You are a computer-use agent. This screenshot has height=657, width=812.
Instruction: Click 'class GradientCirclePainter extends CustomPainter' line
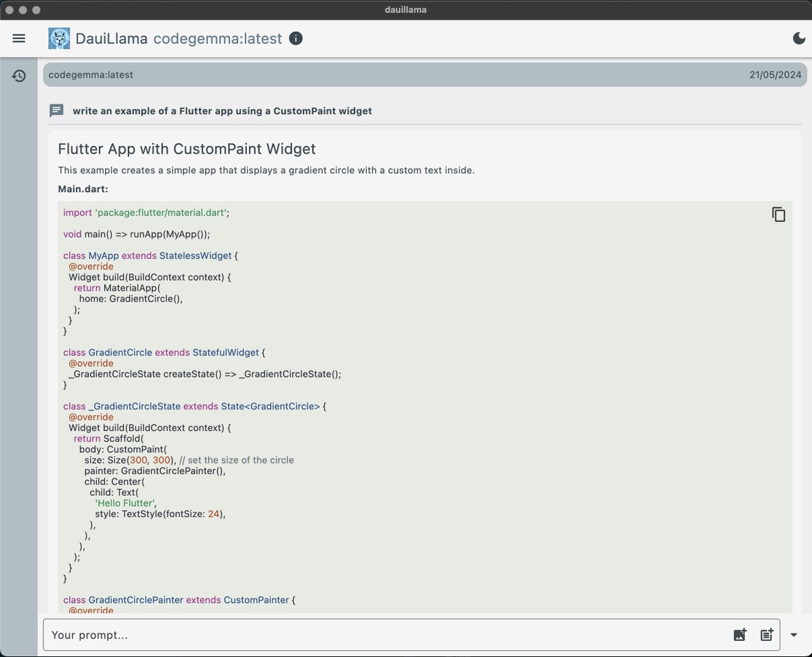coord(179,600)
